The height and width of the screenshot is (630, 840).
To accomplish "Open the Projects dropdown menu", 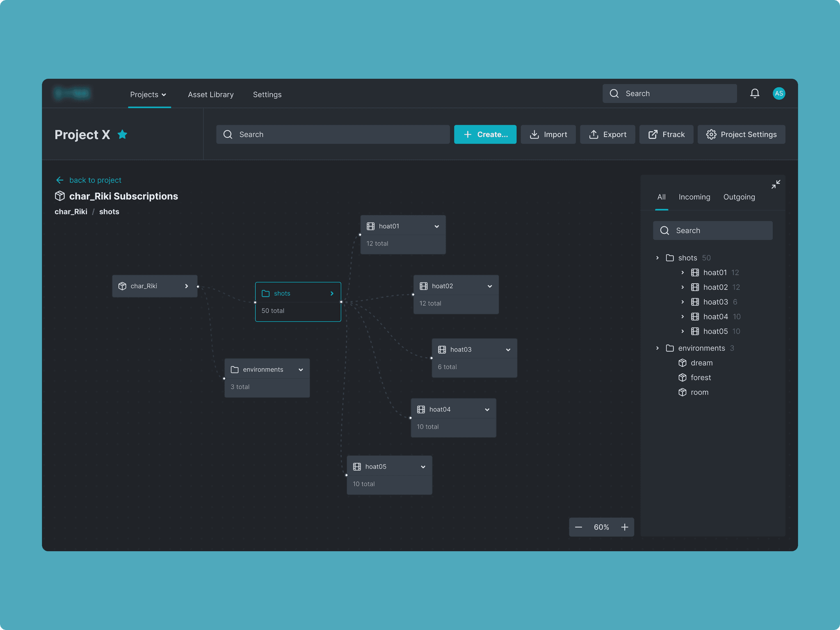I will pyautogui.click(x=148, y=95).
